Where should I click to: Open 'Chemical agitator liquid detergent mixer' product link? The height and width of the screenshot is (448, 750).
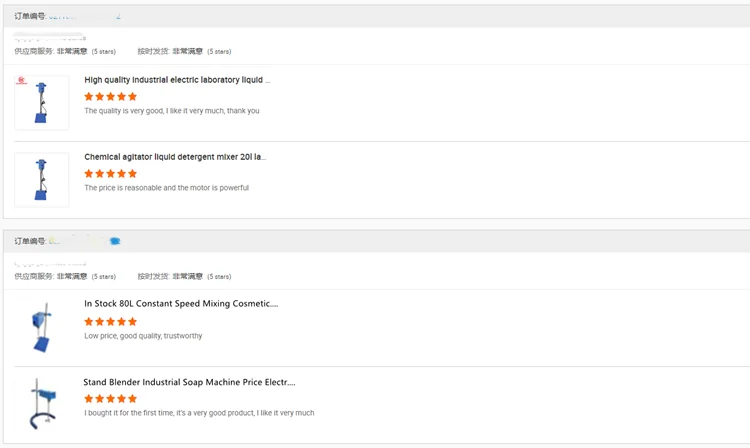click(175, 157)
